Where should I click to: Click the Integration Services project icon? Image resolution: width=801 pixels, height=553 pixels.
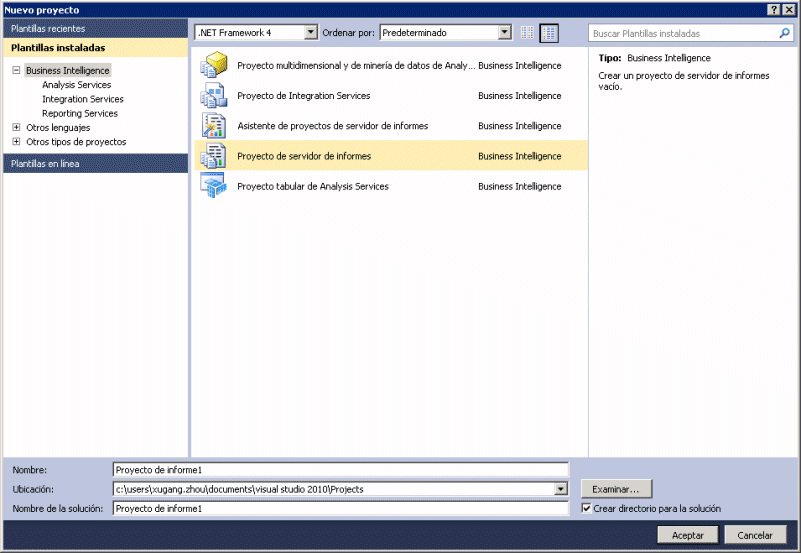(x=214, y=96)
